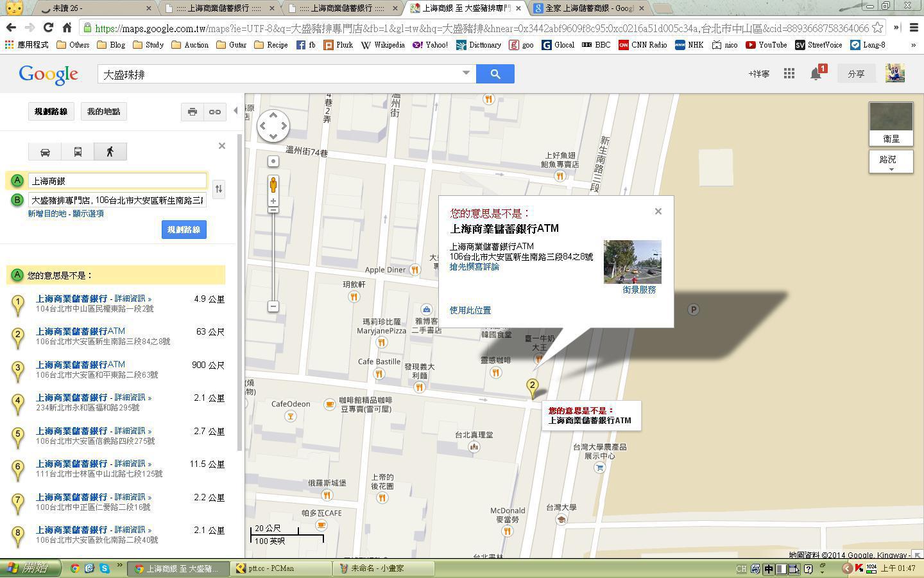
Task: Click the left panel vertical scrollbar
Action: (x=240, y=293)
